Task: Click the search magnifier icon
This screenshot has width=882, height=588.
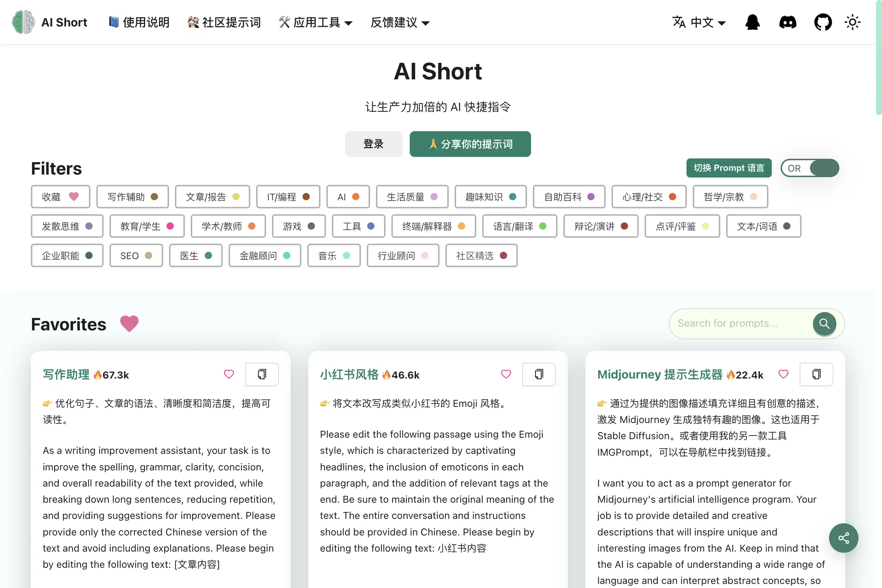Action: click(824, 324)
